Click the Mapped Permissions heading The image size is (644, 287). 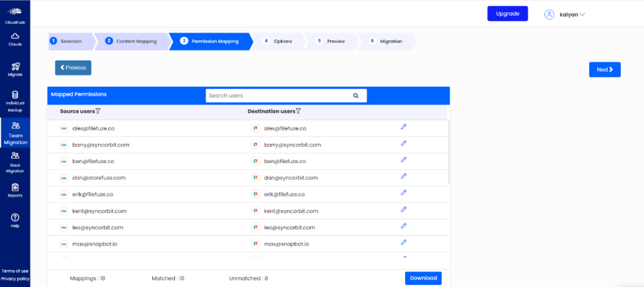79,94
